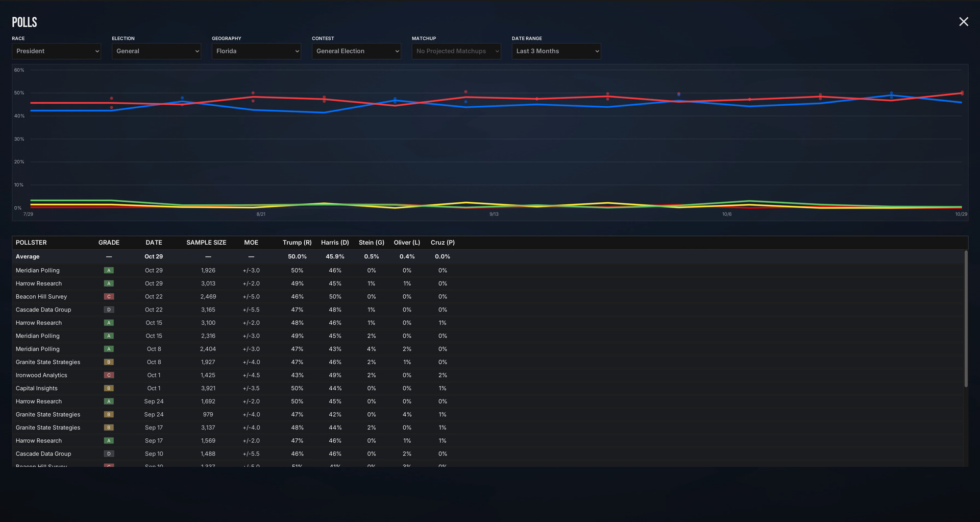Click the Oliver (L) column header

tap(407, 243)
